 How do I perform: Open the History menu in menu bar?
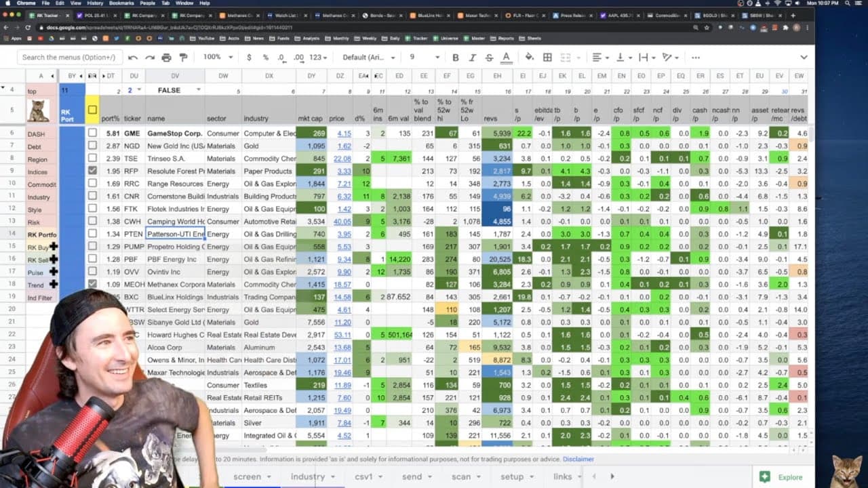(x=94, y=3)
